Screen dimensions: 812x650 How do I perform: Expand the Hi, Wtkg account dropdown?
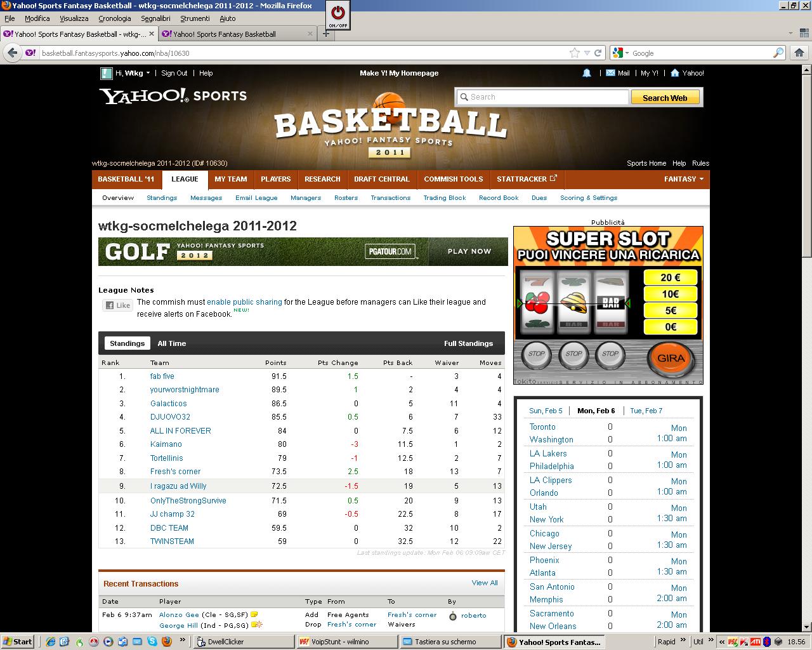pyautogui.click(x=148, y=73)
